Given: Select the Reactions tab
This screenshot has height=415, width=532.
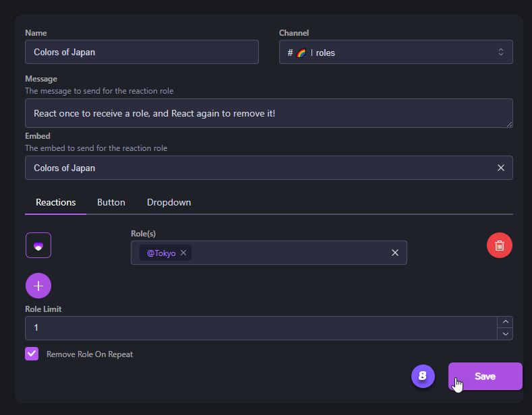Looking at the screenshot, I should click(x=56, y=202).
